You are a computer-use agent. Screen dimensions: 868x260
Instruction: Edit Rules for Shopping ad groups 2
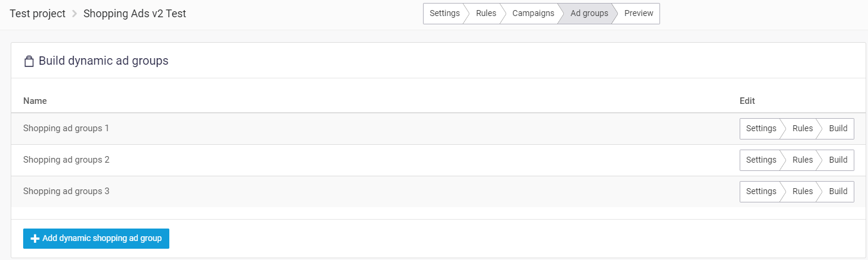click(802, 160)
